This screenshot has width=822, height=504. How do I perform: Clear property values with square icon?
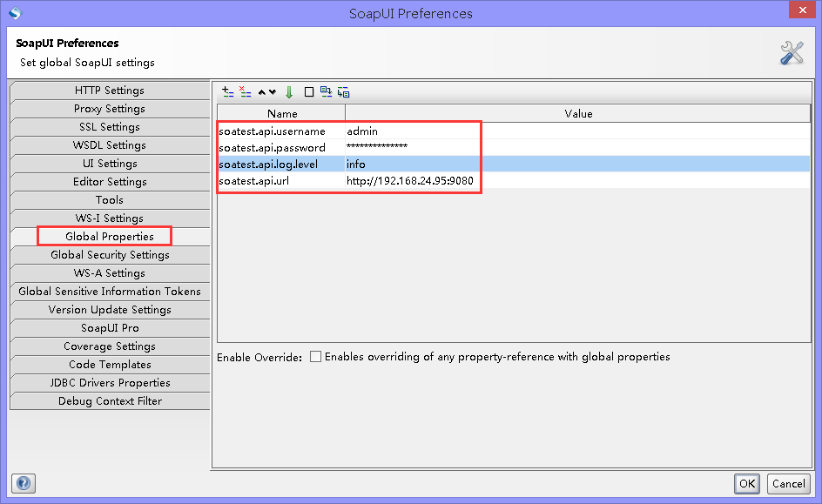[309, 92]
